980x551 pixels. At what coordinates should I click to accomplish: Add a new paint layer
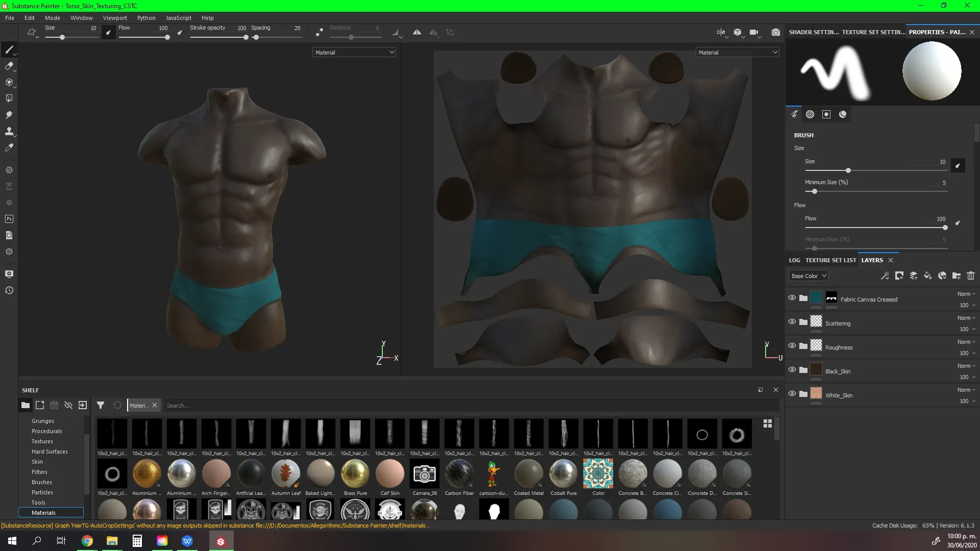[x=914, y=275]
